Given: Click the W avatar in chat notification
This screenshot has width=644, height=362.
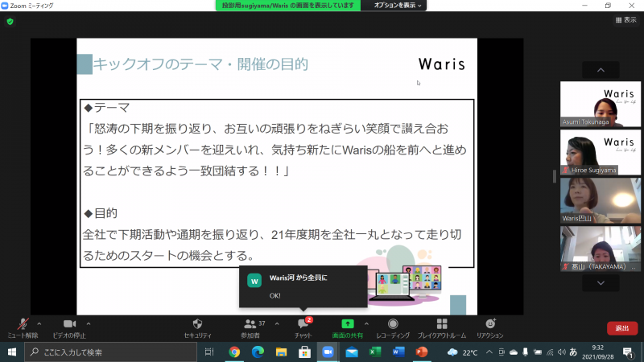Looking at the screenshot, I should coord(254,281).
